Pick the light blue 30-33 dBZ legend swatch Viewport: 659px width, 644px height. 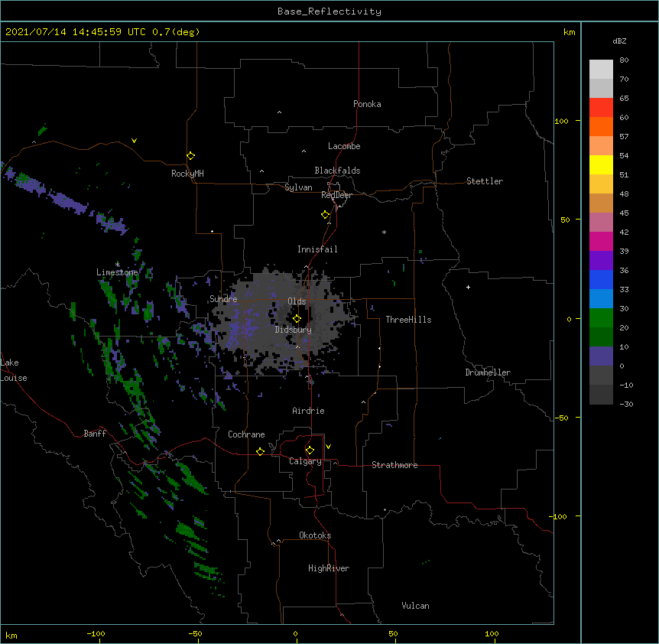click(601, 299)
